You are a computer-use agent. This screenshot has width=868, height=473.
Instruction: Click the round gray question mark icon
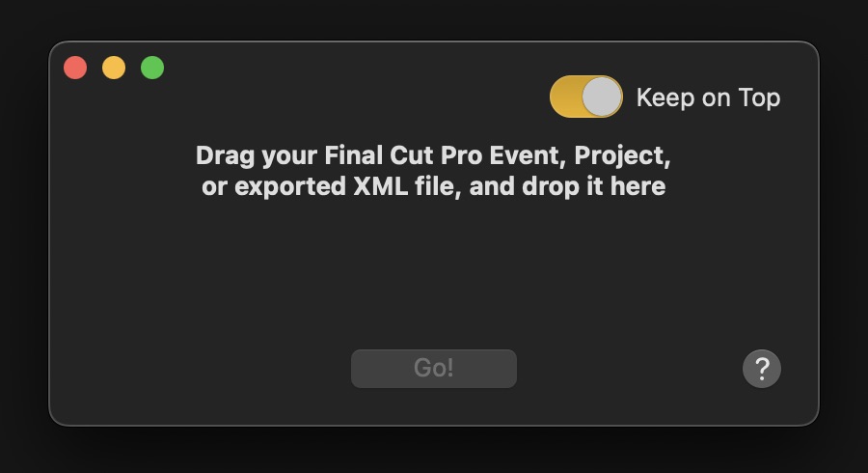(761, 368)
